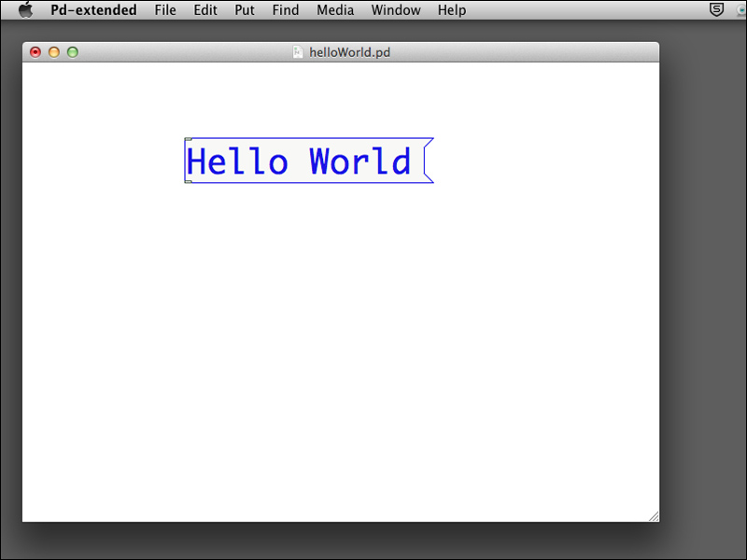The width and height of the screenshot is (747, 560).
Task: Click the partially visible far-right menu bar icon
Action: (x=742, y=9)
